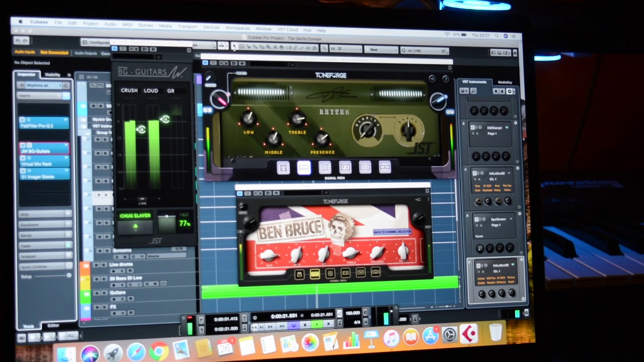
Task: Click the Clarity knob on Rhythm amp
Action: coord(367,130)
